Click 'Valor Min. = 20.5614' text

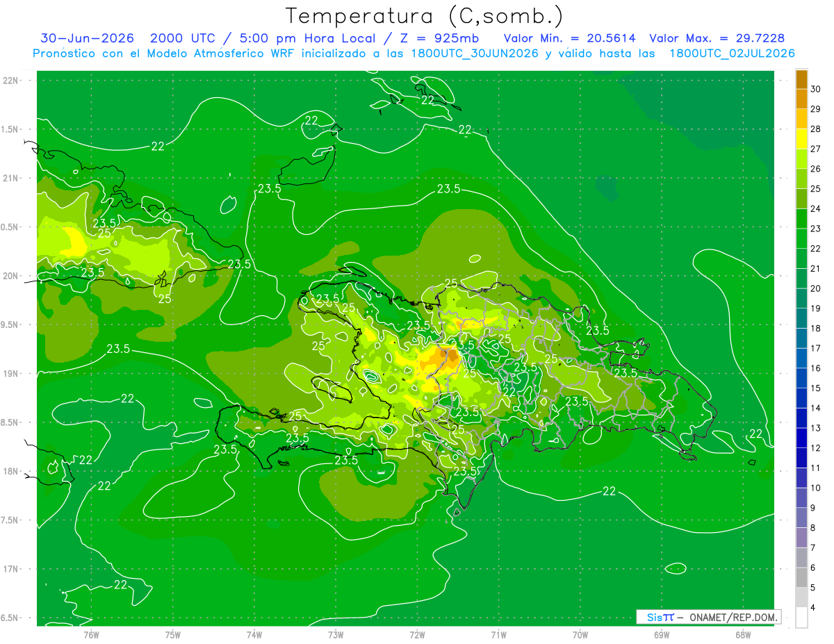tap(570, 38)
